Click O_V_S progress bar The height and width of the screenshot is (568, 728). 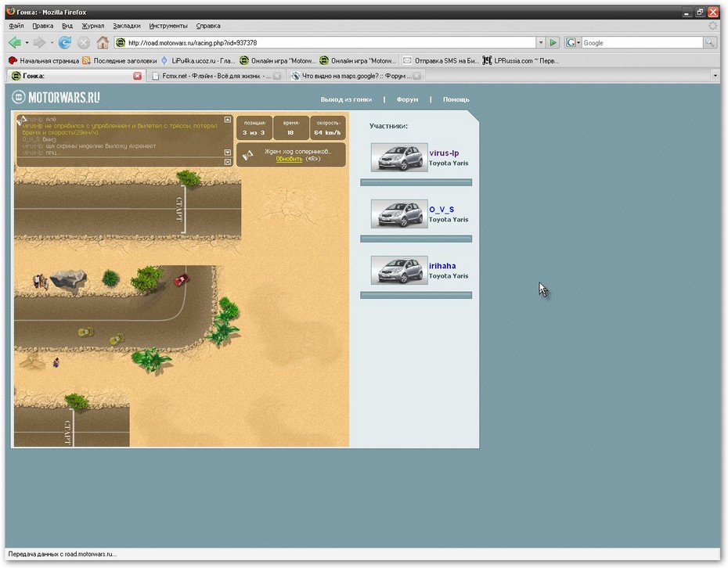(x=416, y=239)
